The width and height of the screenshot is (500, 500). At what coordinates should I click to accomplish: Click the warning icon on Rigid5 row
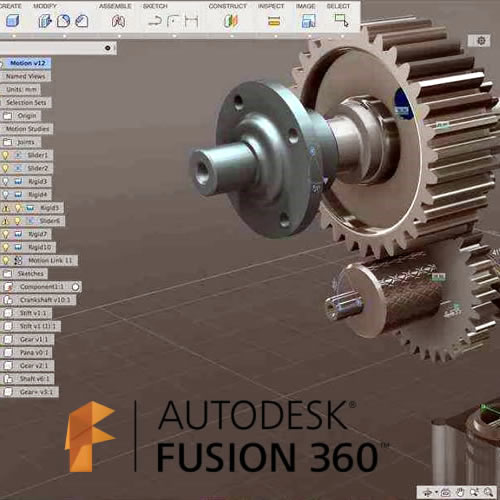[6, 208]
